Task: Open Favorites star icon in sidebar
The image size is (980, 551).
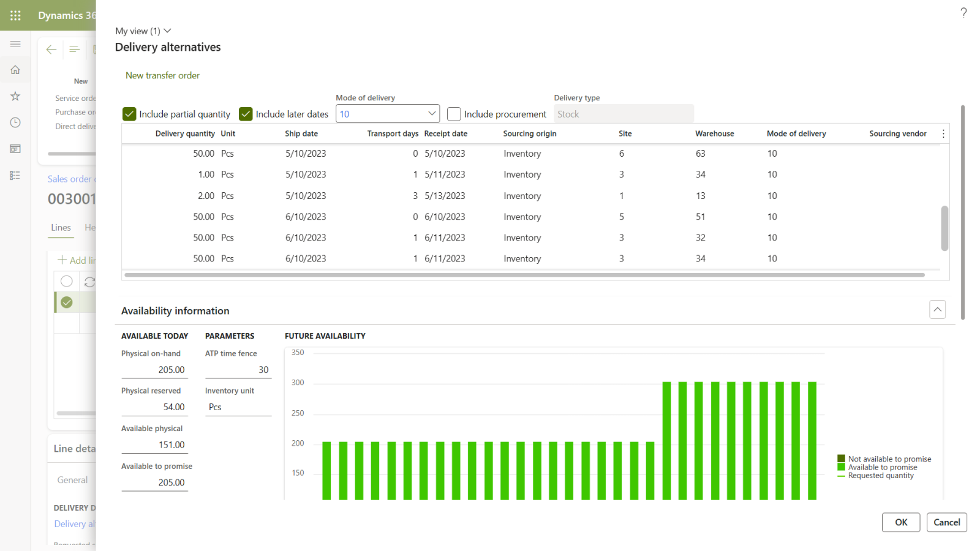Action: pos(15,96)
